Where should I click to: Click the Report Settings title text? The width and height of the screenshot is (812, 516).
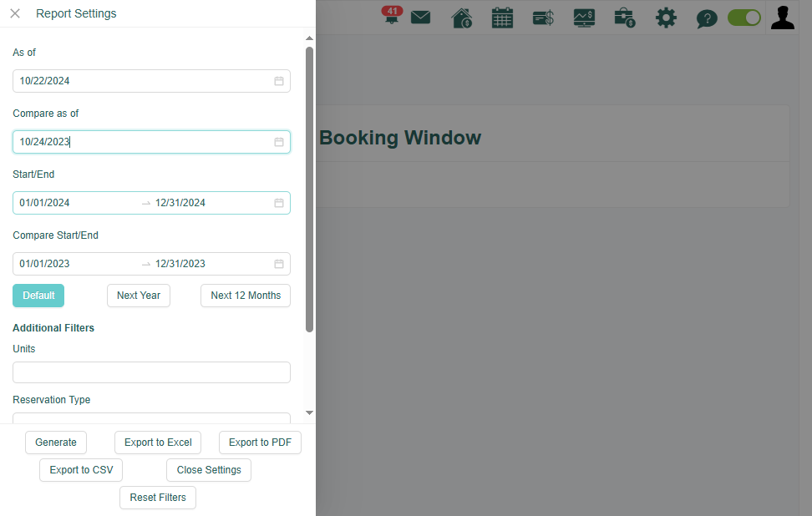tap(76, 13)
